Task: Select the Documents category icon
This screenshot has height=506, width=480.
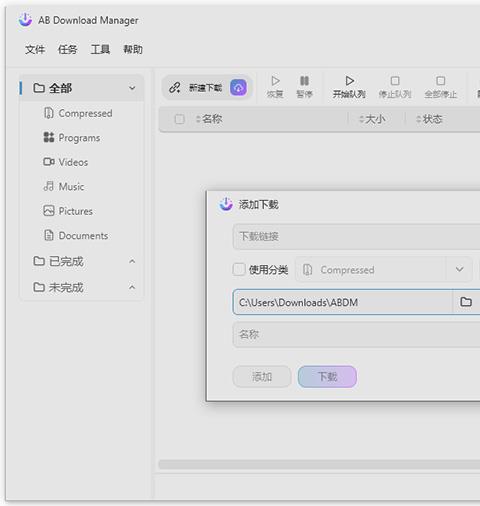Action: (49, 235)
